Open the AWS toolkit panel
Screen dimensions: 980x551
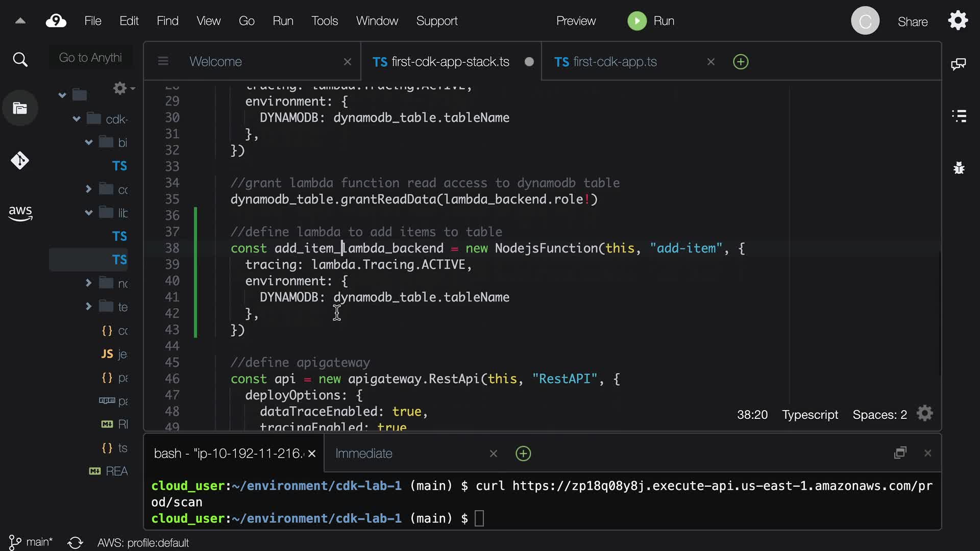coord(20,213)
